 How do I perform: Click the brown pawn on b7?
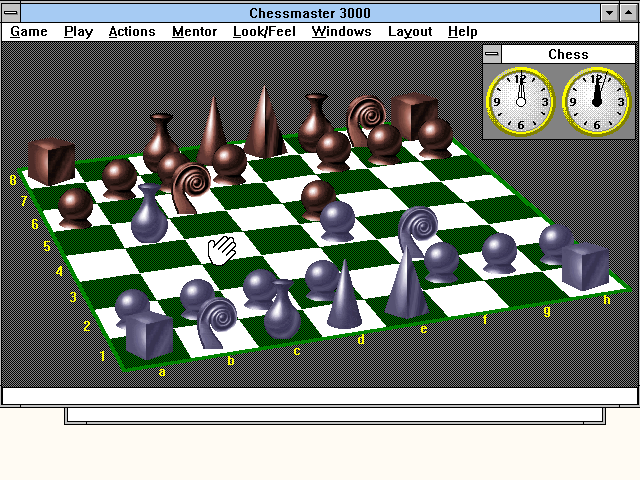(119, 179)
